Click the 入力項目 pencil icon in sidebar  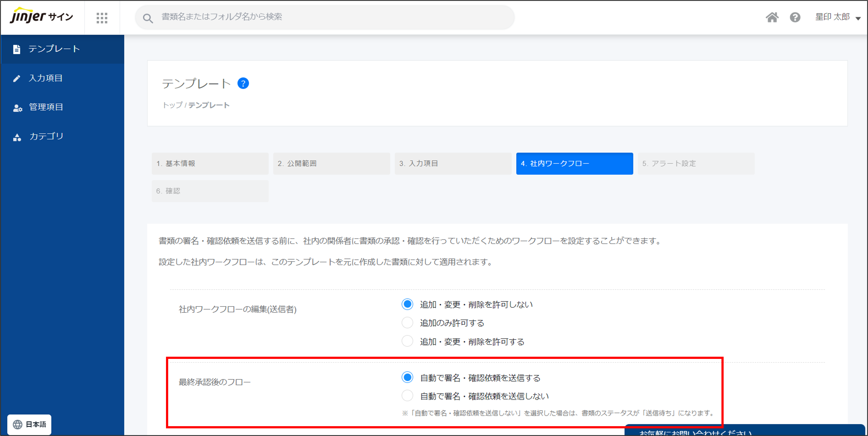[x=17, y=78]
